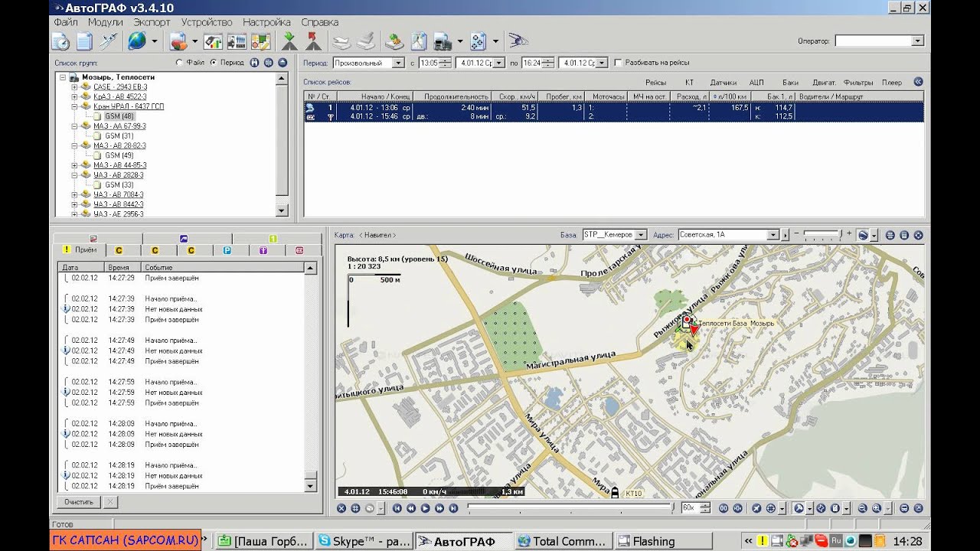This screenshot has height=551, width=980.
Task: Click the zoom in magnifier on map toolbar
Action: coord(877,508)
